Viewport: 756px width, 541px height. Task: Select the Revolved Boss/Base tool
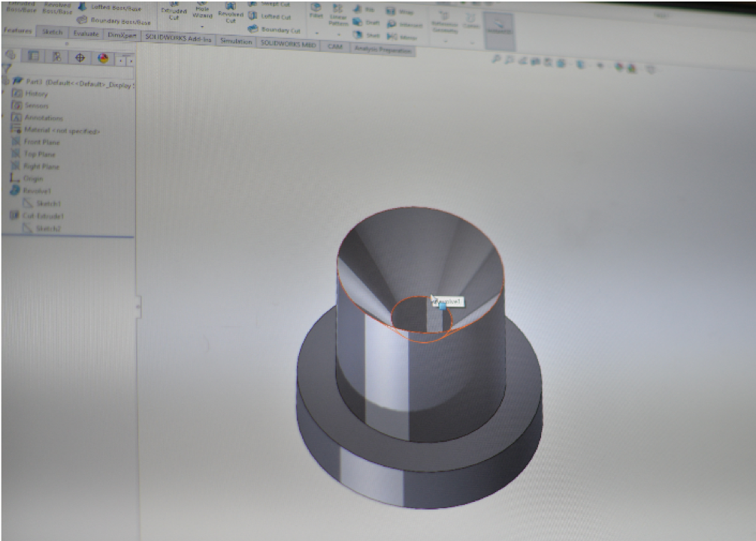(x=57, y=8)
